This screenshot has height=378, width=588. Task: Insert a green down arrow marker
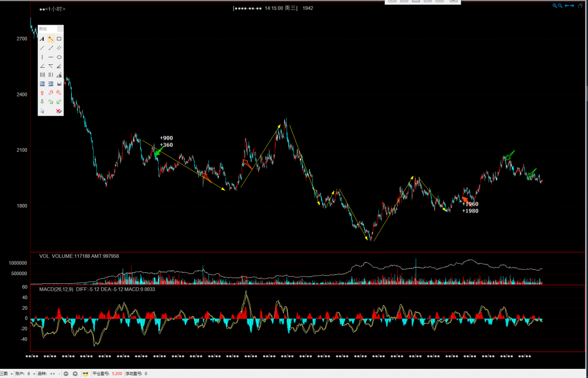pos(42,102)
